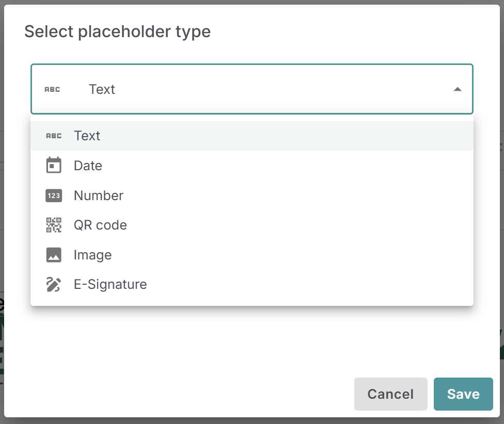Click the pen icon next to E-Signature
This screenshot has width=504, height=424.
click(53, 284)
